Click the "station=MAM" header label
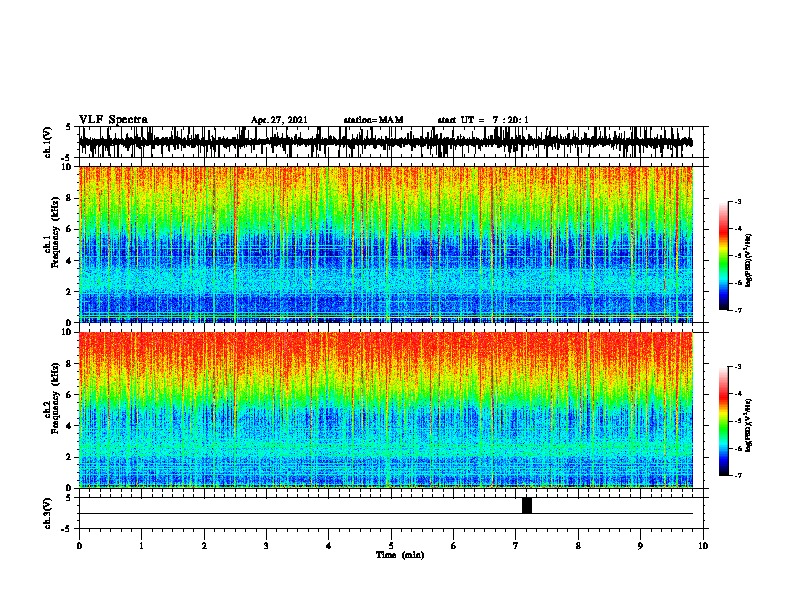Screen dimensions: 792x612 tap(373, 120)
